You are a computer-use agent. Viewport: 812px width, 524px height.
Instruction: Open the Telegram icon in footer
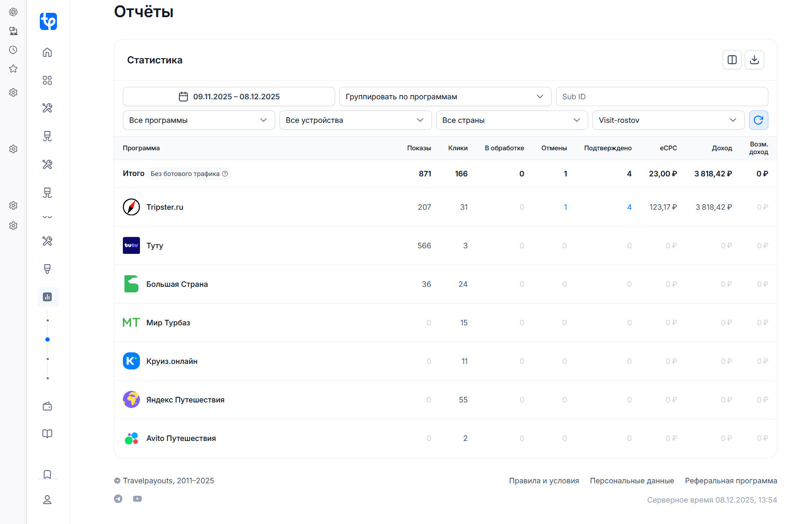pos(118,499)
